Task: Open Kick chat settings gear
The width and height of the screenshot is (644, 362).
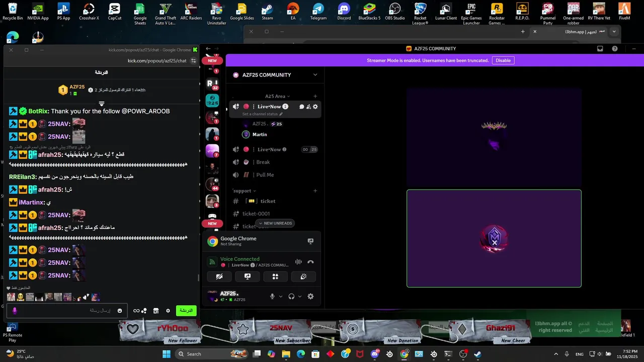Action: pyautogui.click(x=168, y=311)
